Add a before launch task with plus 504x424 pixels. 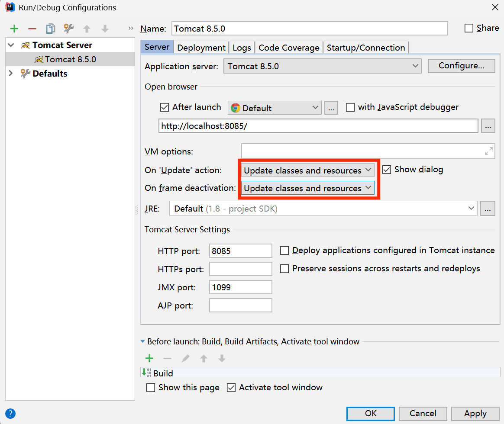click(149, 358)
